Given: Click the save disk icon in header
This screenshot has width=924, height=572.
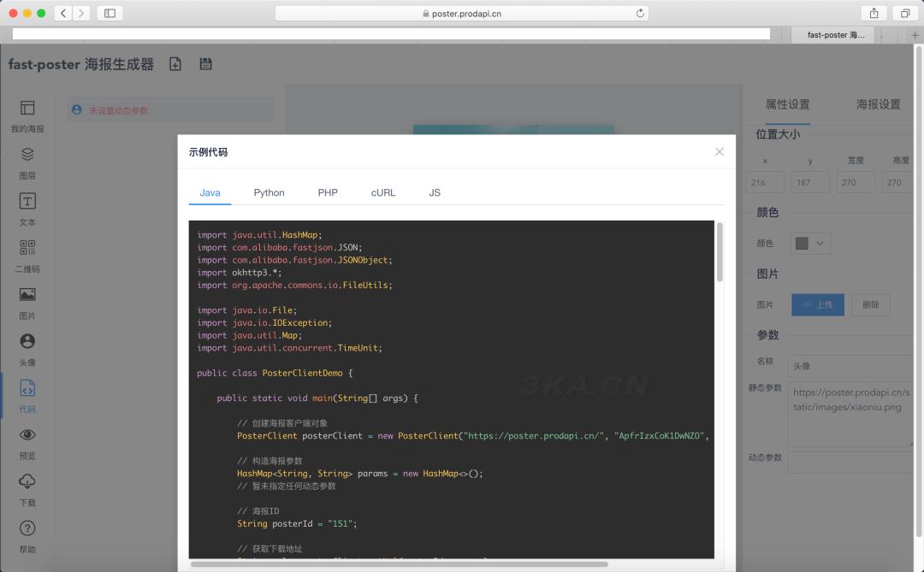Looking at the screenshot, I should point(205,64).
